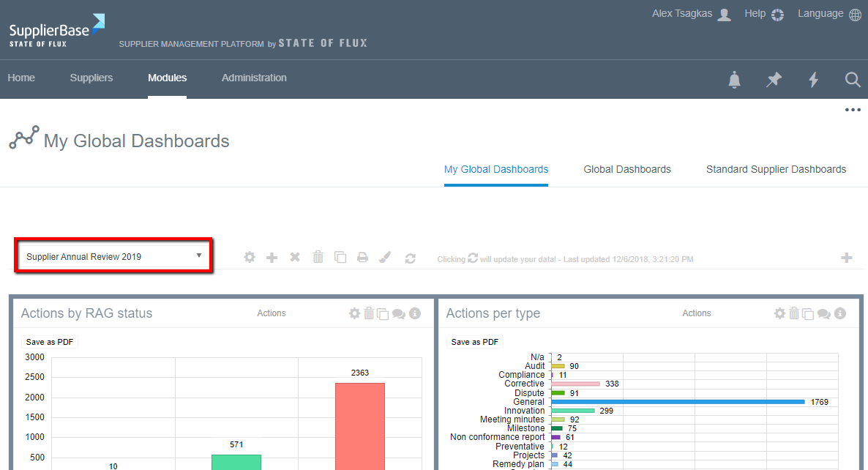Open the notifications bell icon

pos(735,80)
